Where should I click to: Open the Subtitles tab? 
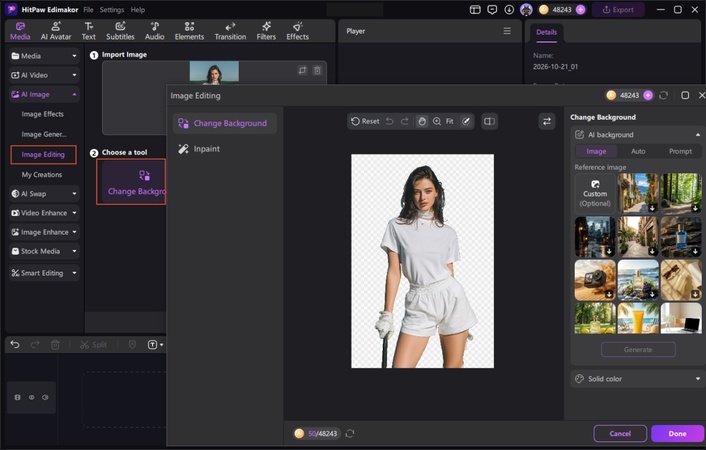click(120, 31)
